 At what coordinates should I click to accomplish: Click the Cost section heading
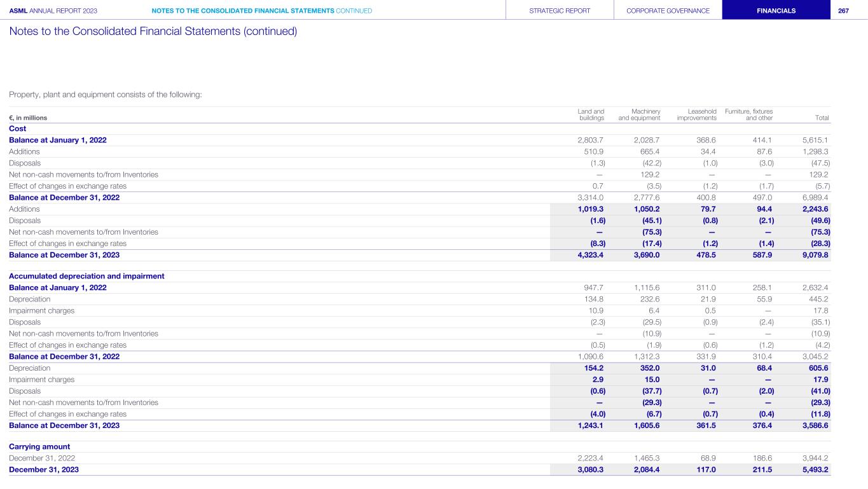tap(18, 128)
